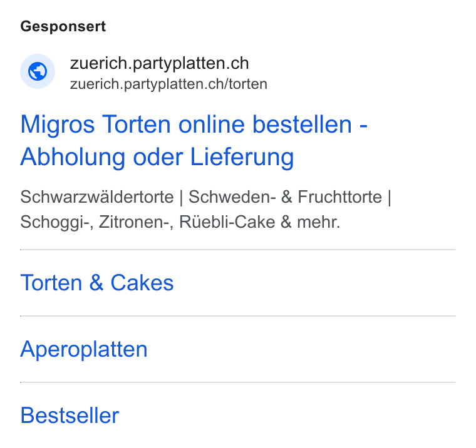This screenshot has width=476, height=448.
Task: Click "Schweden- & Fruchttorte" description text
Action: pos(285,197)
